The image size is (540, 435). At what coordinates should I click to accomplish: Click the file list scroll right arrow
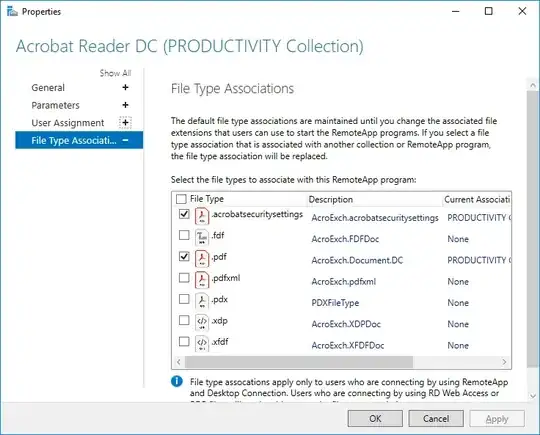(504, 362)
